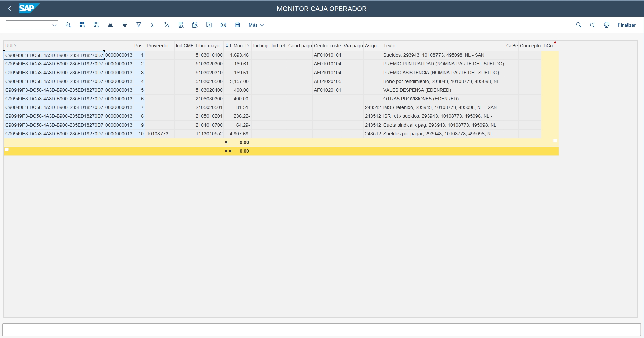The image size is (644, 338).
Task: Sort the list ascending
Action: pos(110,25)
